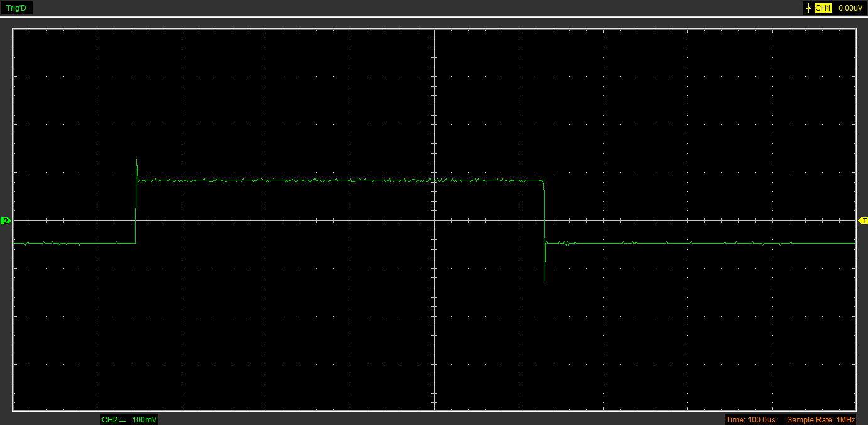Click the green channel 2 ground marker
This screenshot has height=425, width=868.
6,221
